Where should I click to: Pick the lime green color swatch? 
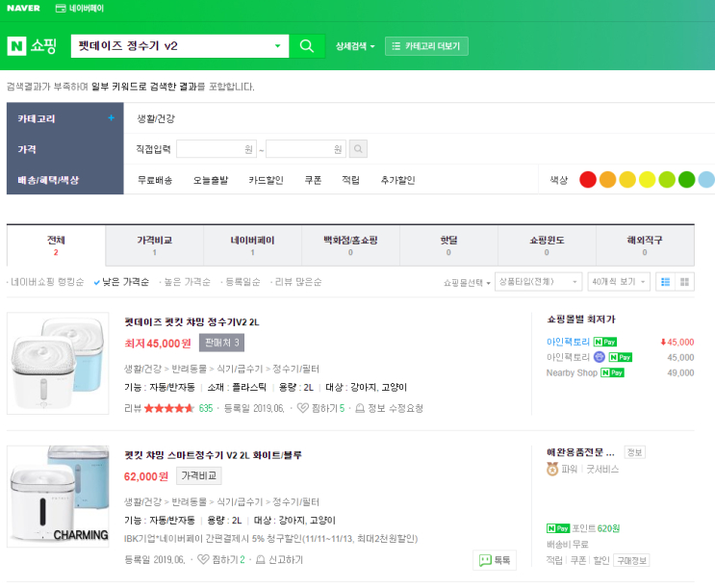[667, 180]
